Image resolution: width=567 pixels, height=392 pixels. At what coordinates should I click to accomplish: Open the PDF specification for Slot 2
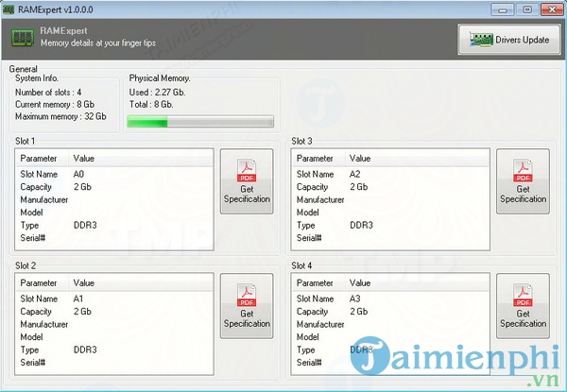[x=247, y=305]
